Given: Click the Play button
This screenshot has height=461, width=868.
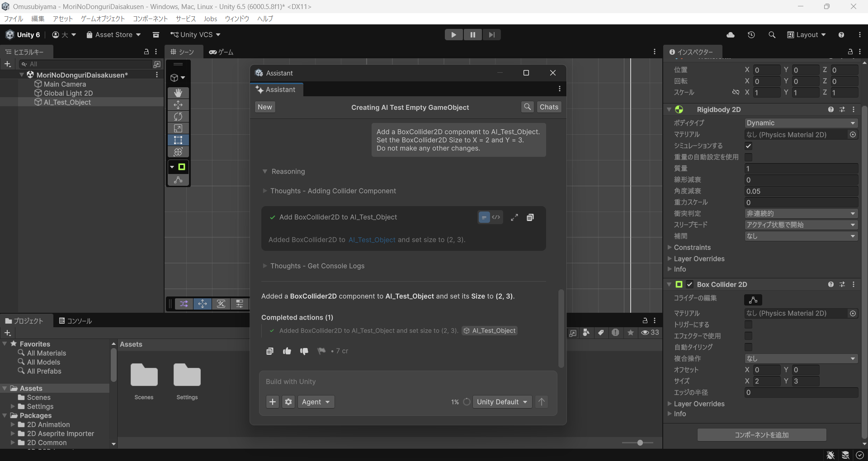Looking at the screenshot, I should point(454,35).
